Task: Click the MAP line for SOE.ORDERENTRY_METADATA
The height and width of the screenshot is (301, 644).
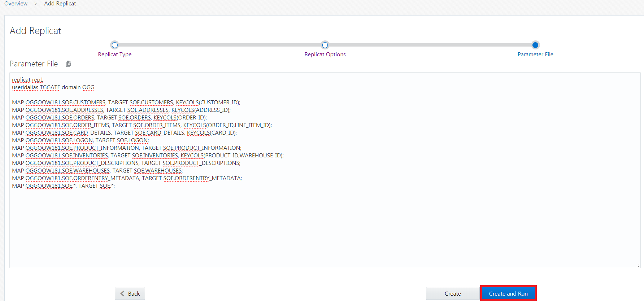Action: (x=127, y=178)
